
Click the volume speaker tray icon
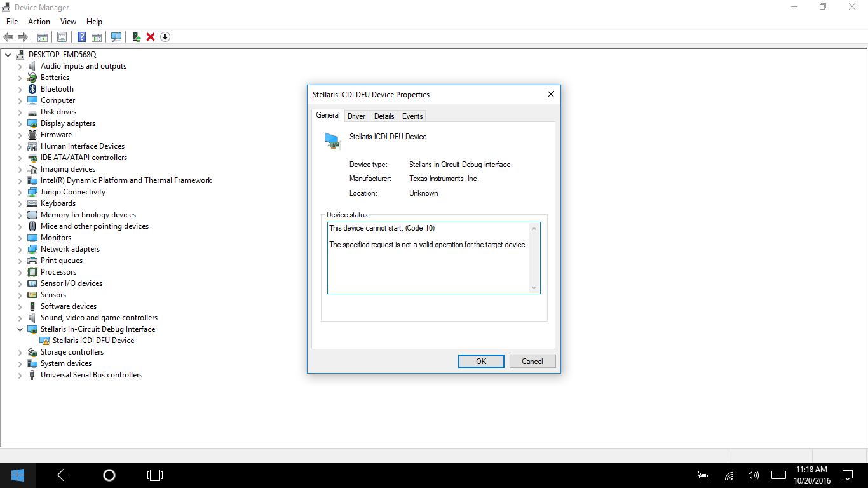point(754,475)
